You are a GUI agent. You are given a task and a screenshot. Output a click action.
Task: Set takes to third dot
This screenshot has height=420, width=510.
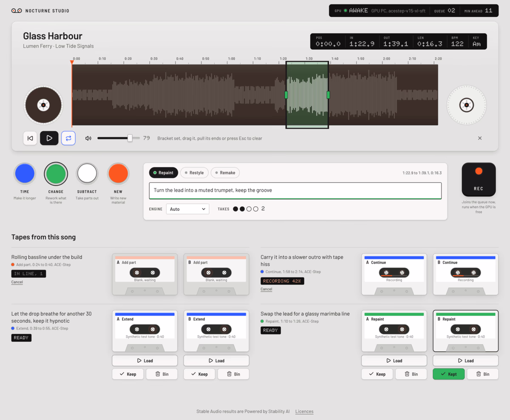[249, 209]
